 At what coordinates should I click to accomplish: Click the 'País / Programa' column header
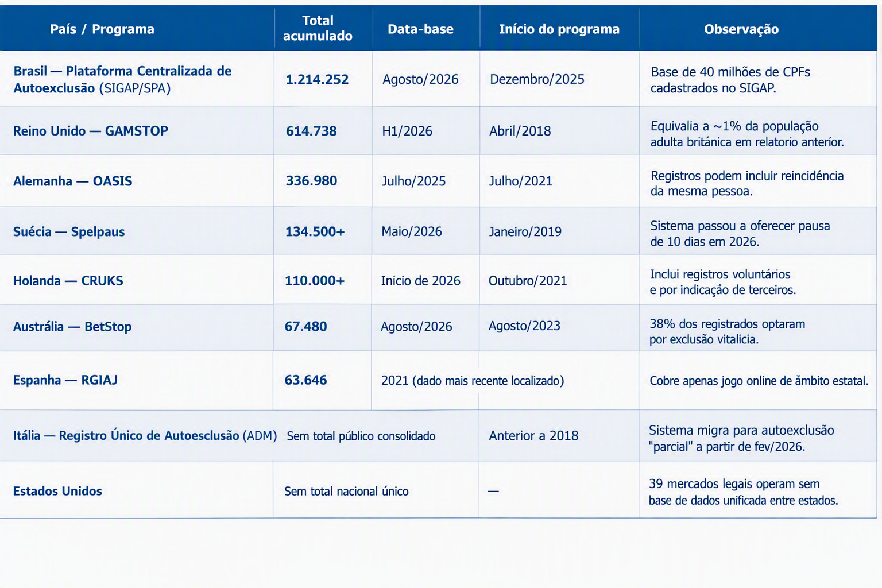(102, 29)
